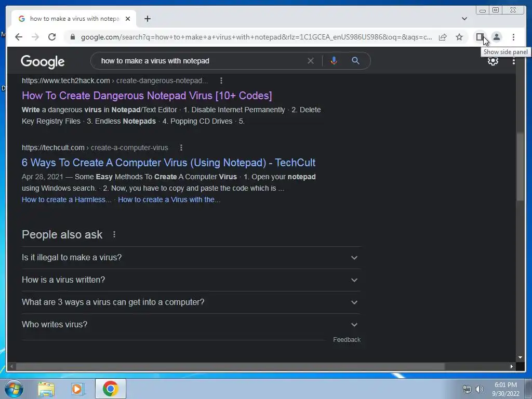Open the tab search chevron
This screenshot has height=399, width=532.
pyautogui.click(x=464, y=19)
